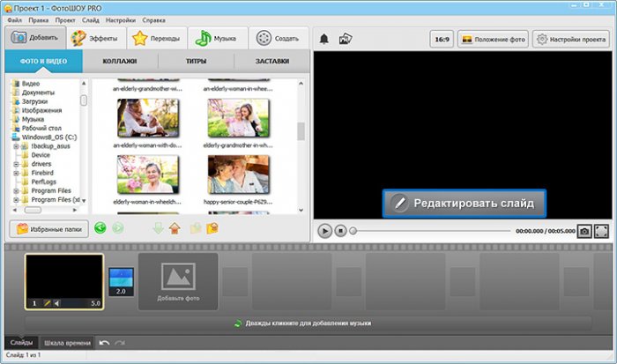Go to the parent folder with the house arrow
The height and width of the screenshot is (364, 617).
[176, 228]
